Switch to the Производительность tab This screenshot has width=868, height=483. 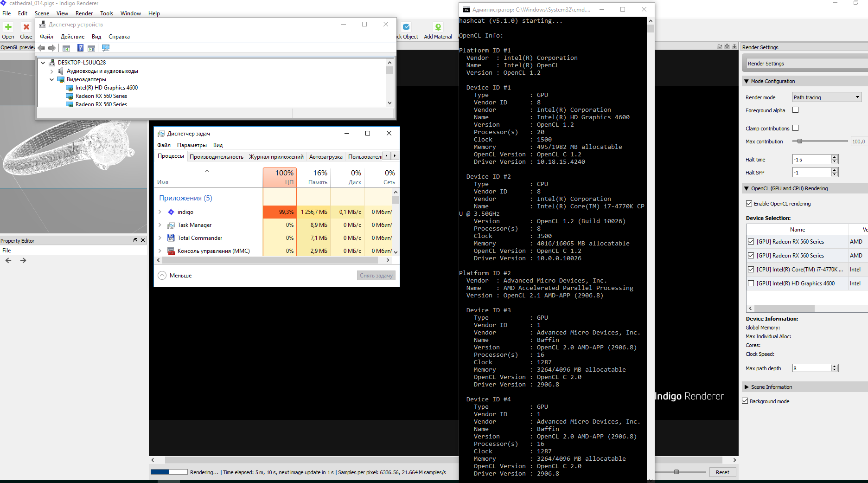click(216, 157)
